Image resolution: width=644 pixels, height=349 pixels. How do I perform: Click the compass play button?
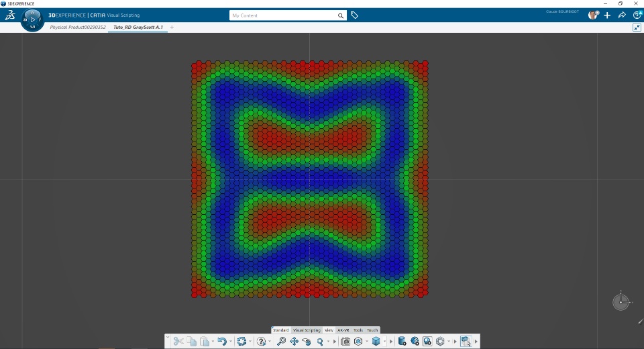[33, 19]
